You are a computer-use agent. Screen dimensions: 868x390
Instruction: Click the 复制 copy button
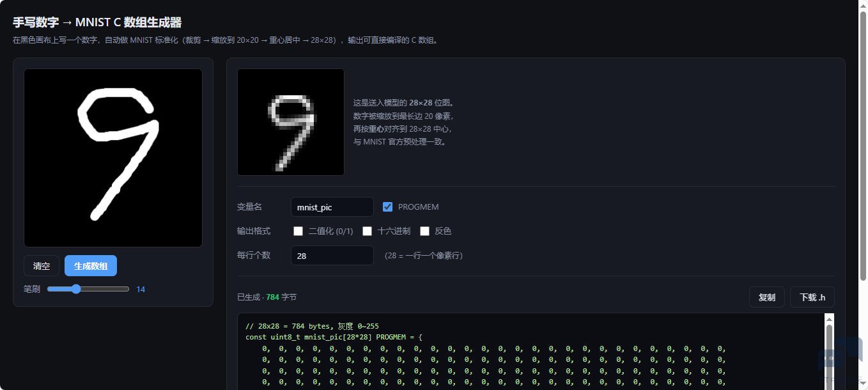(767, 297)
